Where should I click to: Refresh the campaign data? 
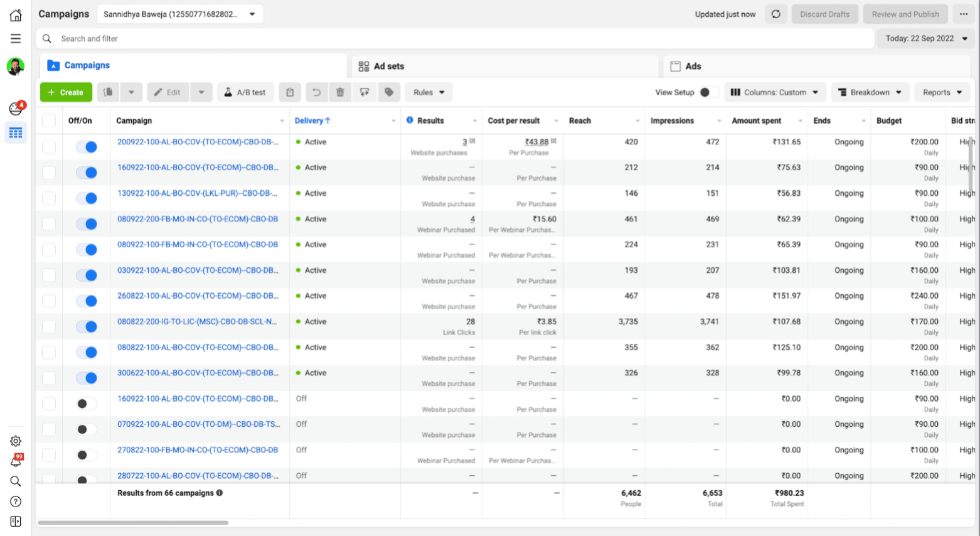[776, 14]
